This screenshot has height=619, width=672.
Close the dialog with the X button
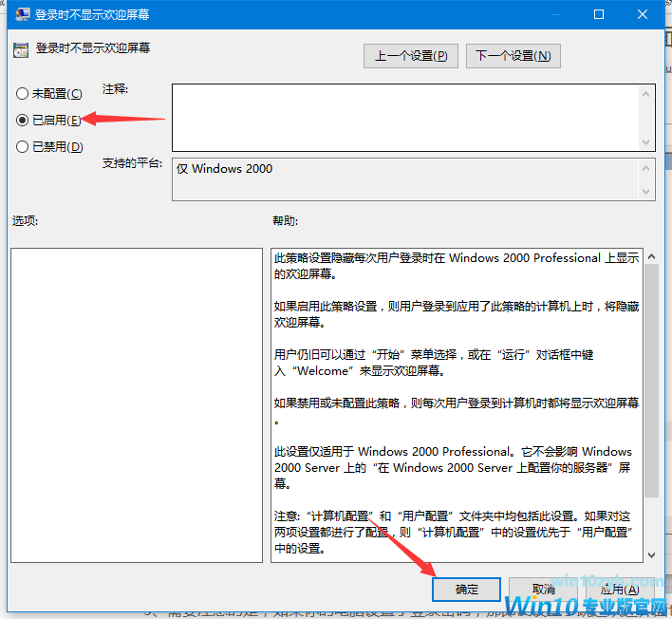(x=642, y=14)
